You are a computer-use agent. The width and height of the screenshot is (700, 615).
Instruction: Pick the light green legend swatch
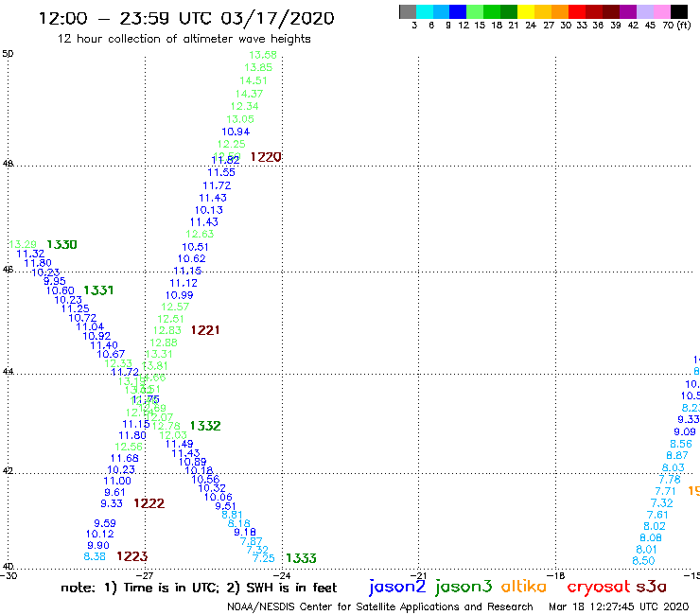pos(475,11)
